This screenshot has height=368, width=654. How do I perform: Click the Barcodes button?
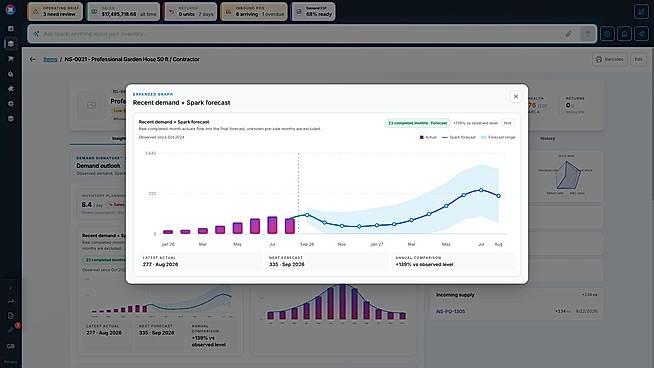click(x=610, y=59)
